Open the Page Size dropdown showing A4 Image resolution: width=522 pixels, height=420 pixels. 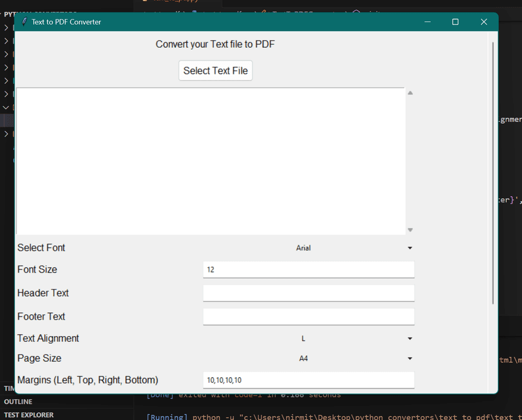click(x=308, y=359)
